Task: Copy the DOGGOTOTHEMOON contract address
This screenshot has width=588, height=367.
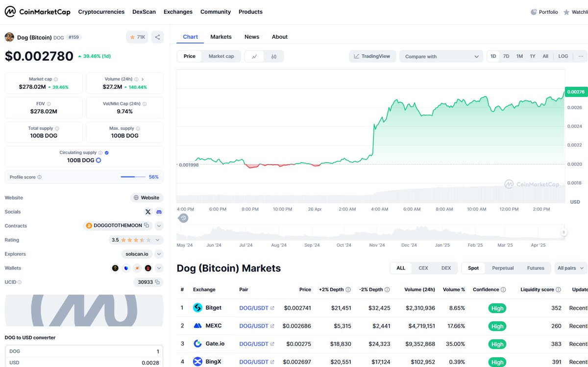Action: [x=146, y=226]
